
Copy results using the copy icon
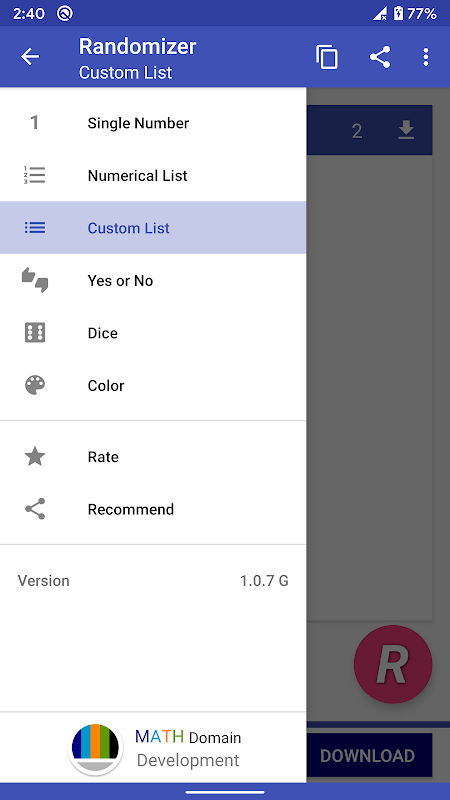click(x=327, y=57)
